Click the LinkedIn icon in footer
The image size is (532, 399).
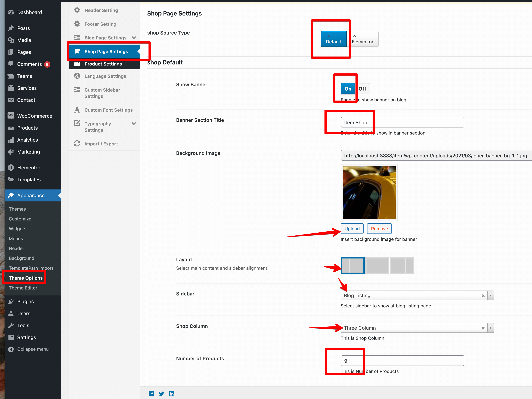coord(171,394)
